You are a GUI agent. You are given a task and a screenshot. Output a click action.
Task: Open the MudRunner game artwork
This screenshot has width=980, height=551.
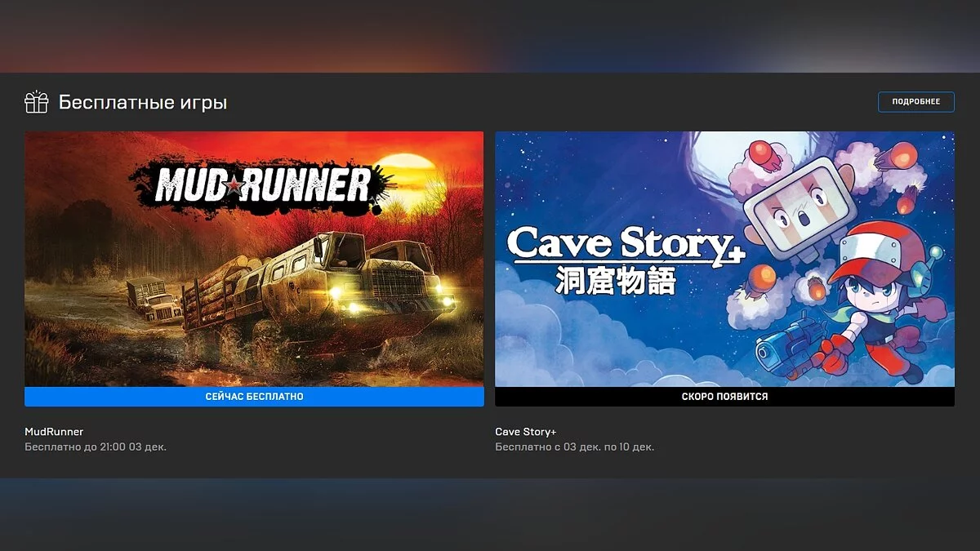254,260
